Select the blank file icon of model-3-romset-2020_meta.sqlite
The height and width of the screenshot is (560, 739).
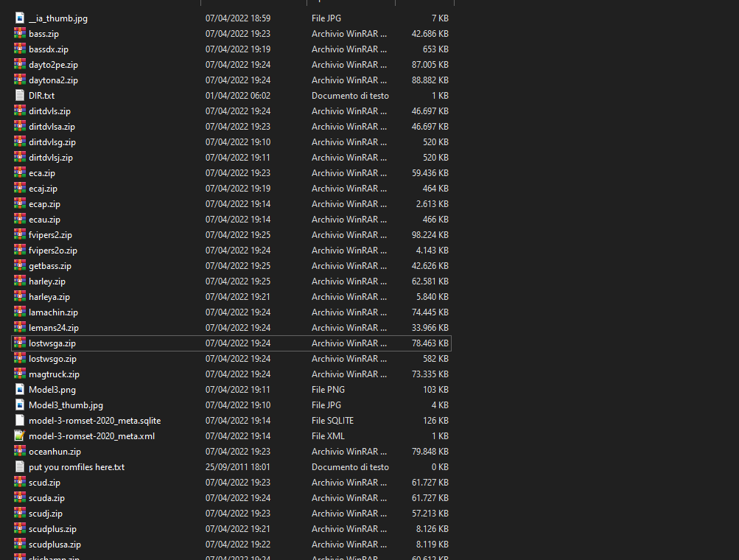pos(20,420)
